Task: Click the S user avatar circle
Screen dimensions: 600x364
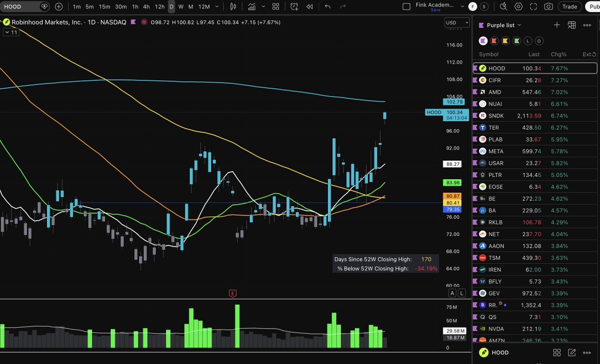Action: (483, 6)
